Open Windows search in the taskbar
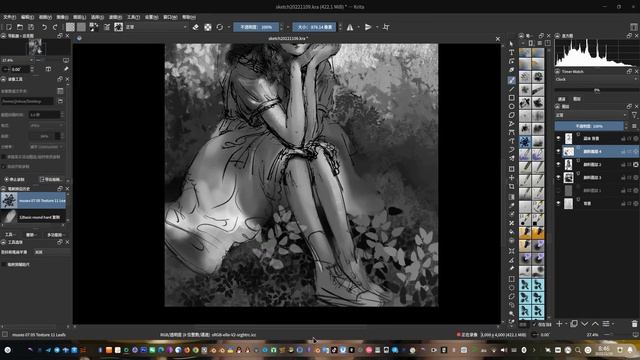The image size is (640, 360). 578,350
